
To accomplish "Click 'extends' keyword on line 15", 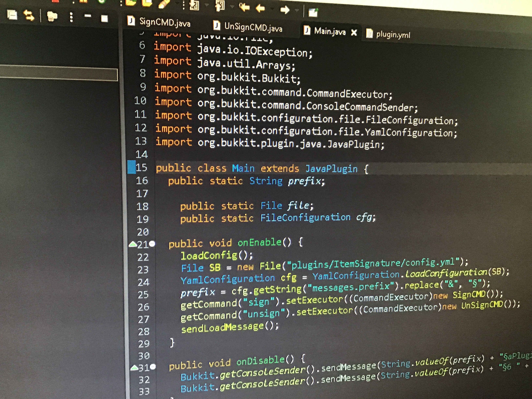I will click(x=280, y=168).
